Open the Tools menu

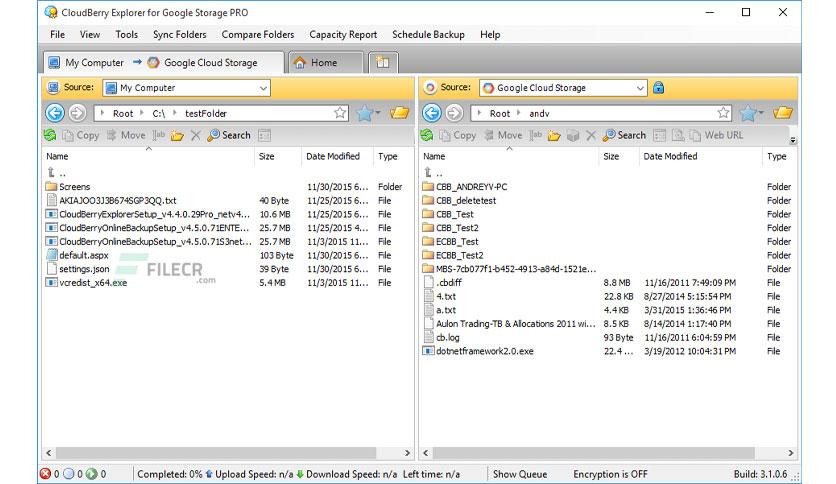pyautogui.click(x=126, y=35)
